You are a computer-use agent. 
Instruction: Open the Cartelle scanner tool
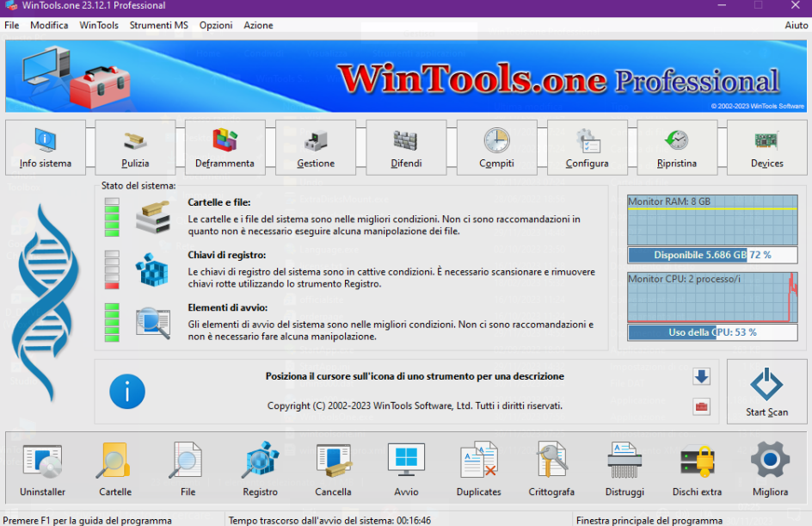pos(115,468)
